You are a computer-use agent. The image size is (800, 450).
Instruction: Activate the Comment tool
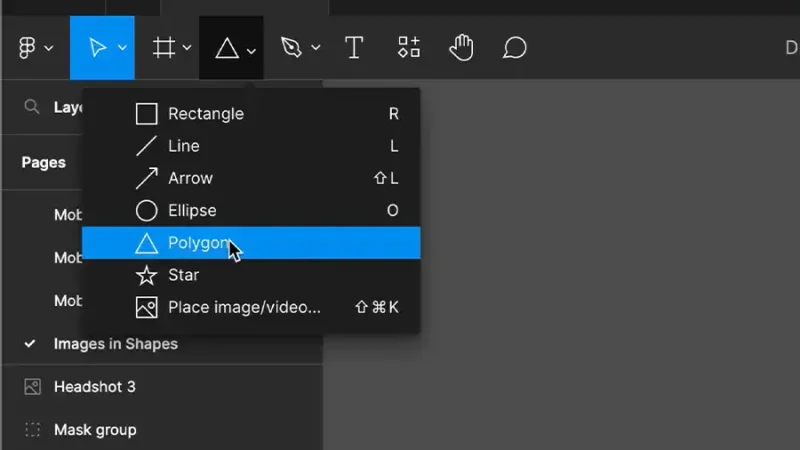coord(514,48)
